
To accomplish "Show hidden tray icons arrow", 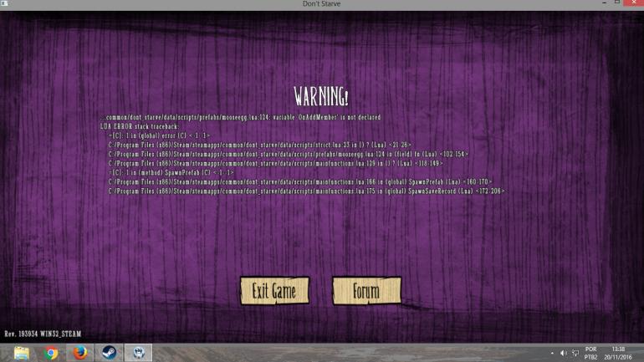I will [552, 353].
